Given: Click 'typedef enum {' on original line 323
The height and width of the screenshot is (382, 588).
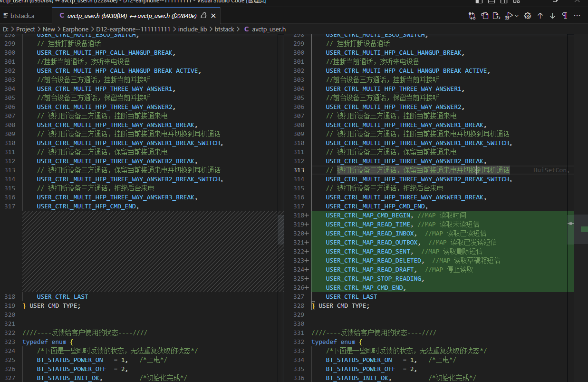Looking at the screenshot, I should [48, 342].
